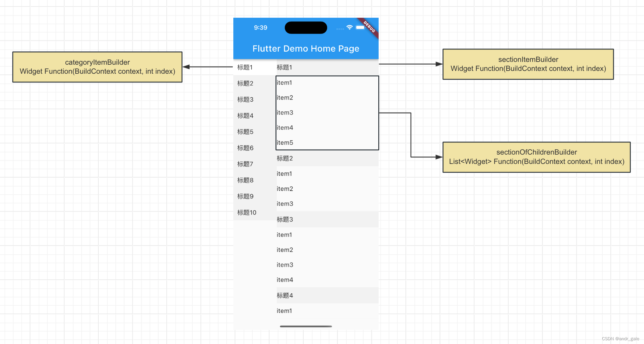
Task: Tap item5 under section 标题1
Action: tap(285, 143)
